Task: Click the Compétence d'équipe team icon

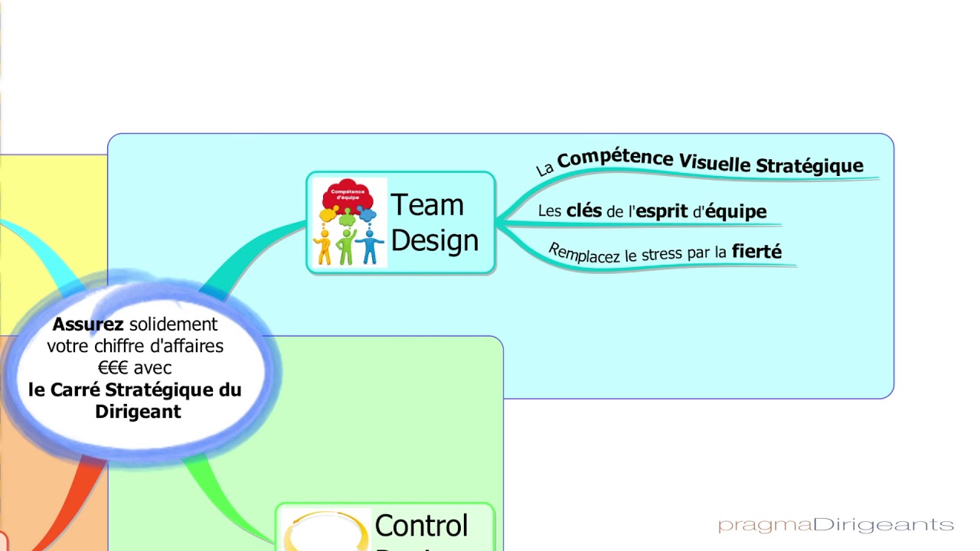Action: 349,223
